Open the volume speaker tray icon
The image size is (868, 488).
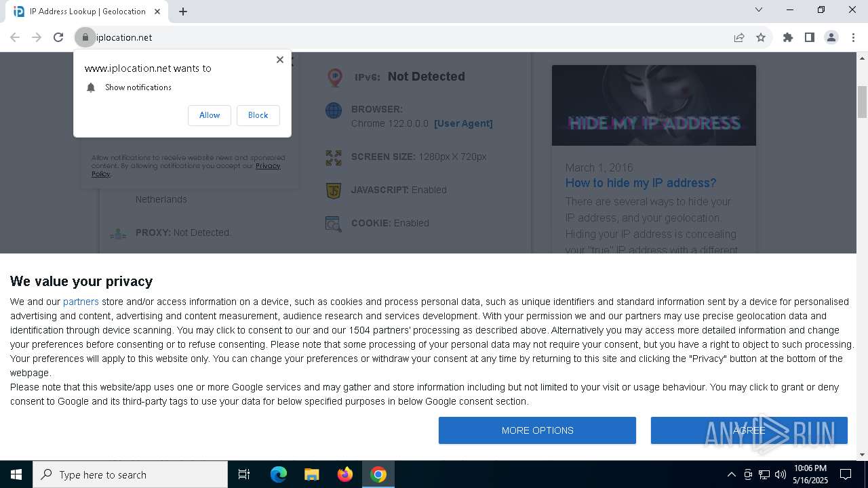pyautogui.click(x=781, y=474)
